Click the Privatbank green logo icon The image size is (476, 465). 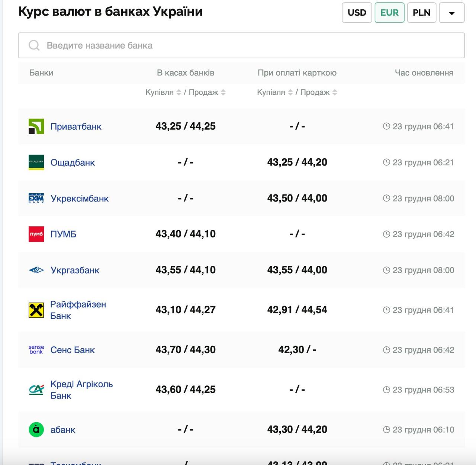coord(36,126)
